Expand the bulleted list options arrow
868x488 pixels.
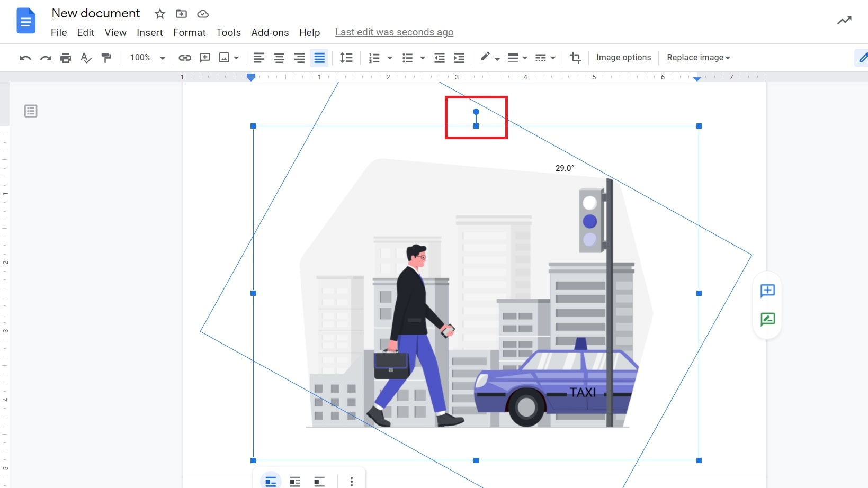point(422,58)
